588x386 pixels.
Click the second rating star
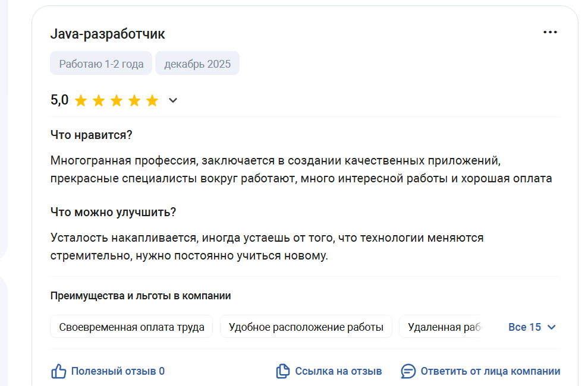pyautogui.click(x=99, y=100)
